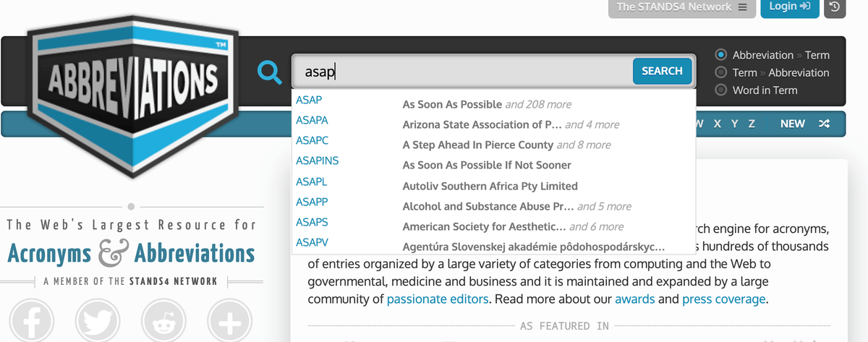Viewport: 868px width, 342px height.
Task: Click 'Arizona State Association of P…' suggestion text
Action: [482, 124]
